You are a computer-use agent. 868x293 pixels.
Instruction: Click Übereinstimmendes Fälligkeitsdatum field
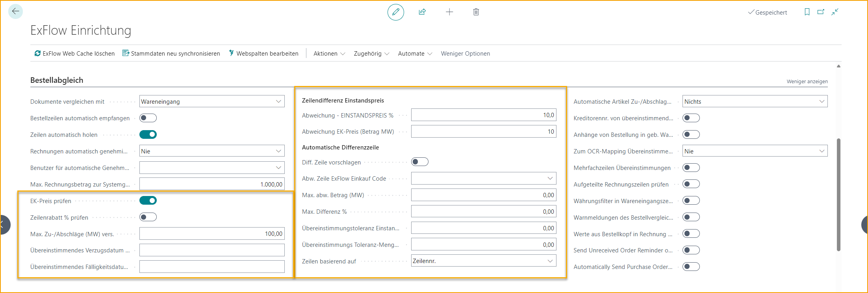[x=212, y=267]
